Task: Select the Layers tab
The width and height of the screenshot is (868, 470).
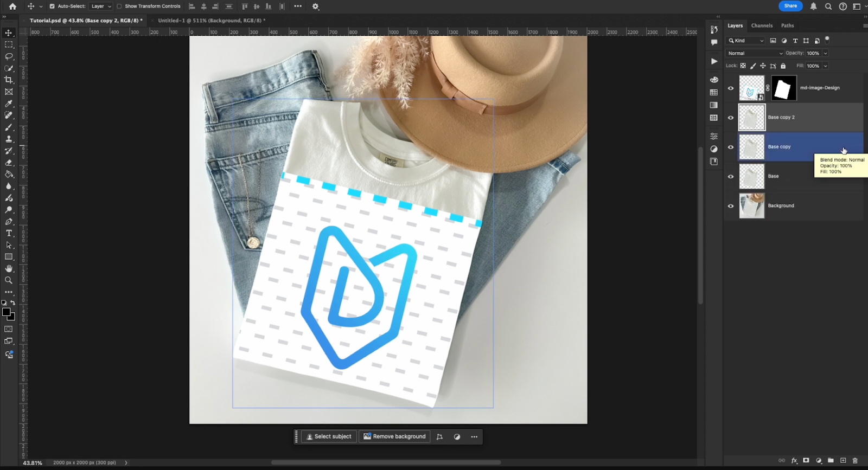Action: click(735, 25)
